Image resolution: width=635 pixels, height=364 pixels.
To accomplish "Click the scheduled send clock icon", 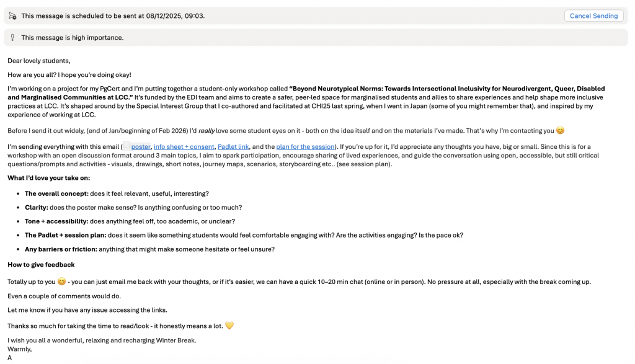I will (x=12, y=16).
